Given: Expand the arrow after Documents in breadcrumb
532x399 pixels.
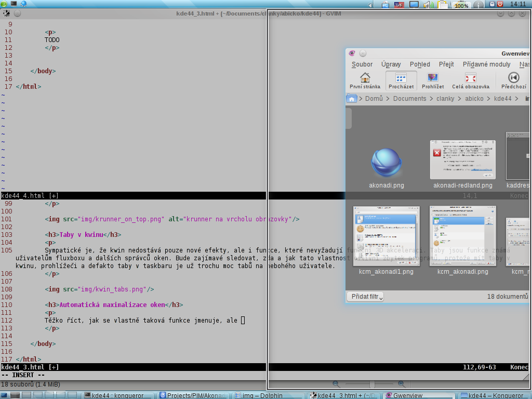Looking at the screenshot, I should click(431, 99).
